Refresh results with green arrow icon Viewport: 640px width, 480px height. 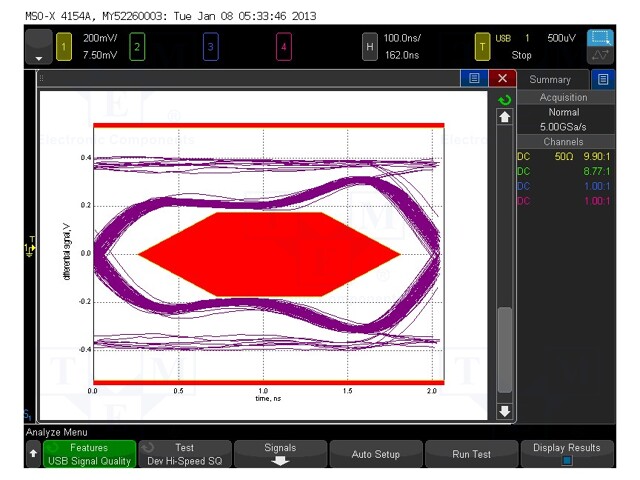[504, 100]
